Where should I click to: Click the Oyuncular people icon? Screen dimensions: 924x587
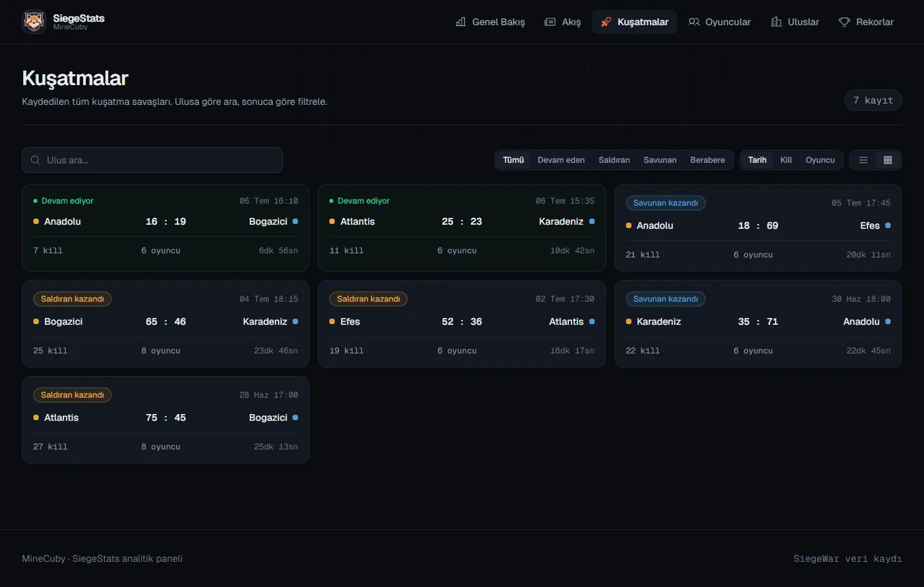click(694, 22)
